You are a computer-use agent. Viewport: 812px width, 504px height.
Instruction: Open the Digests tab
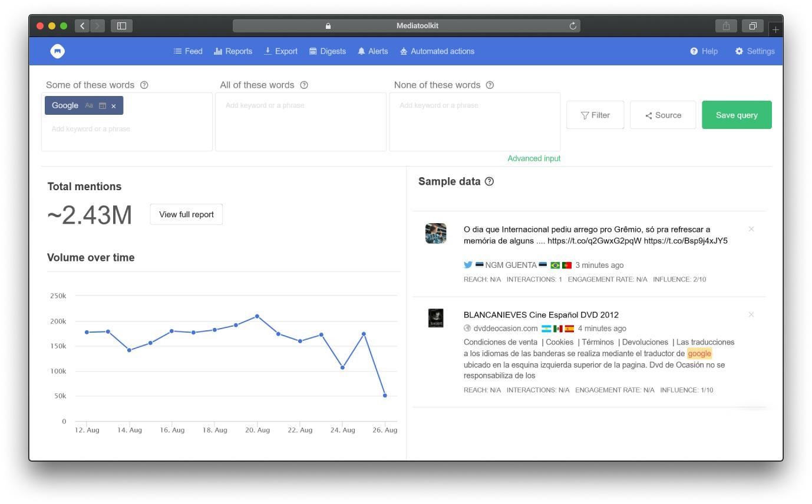(328, 51)
